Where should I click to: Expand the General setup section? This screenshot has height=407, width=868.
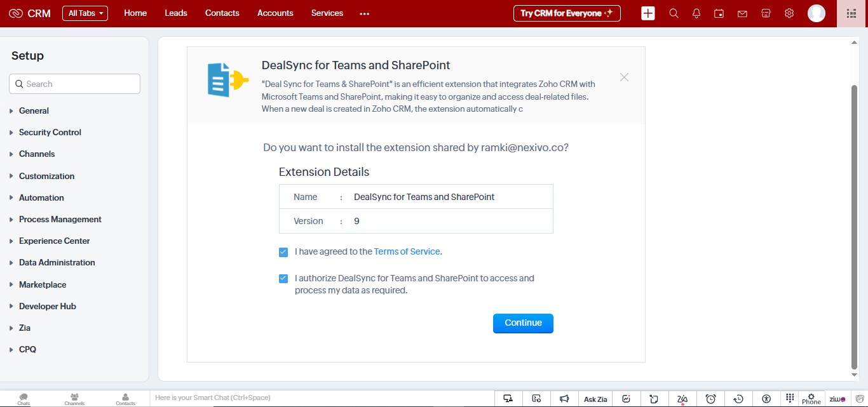coord(34,110)
